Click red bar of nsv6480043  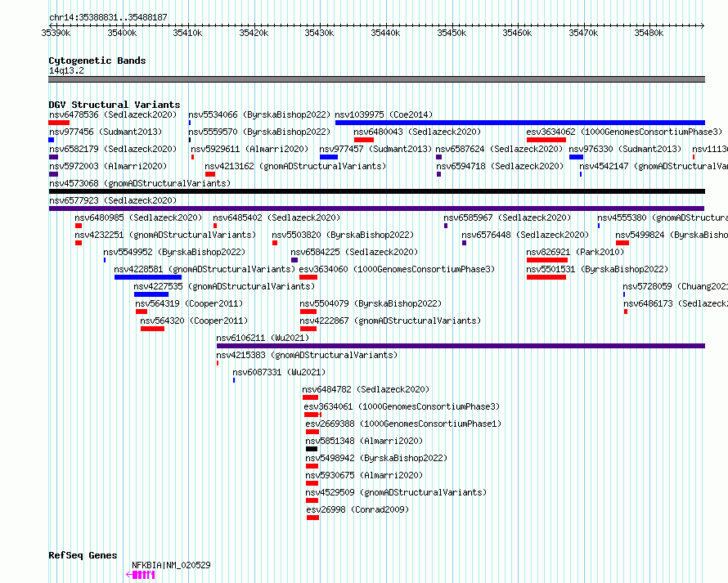tap(363, 140)
